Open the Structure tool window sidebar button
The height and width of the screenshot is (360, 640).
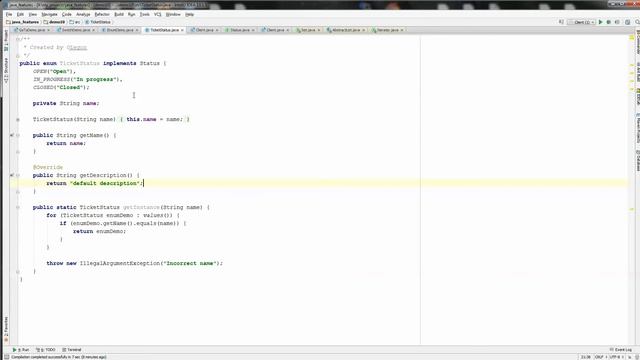coord(6,70)
